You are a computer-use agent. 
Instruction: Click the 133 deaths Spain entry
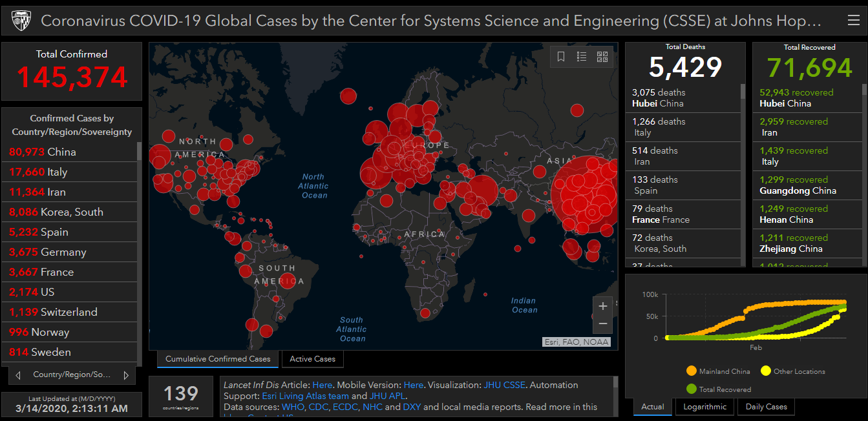(683, 185)
